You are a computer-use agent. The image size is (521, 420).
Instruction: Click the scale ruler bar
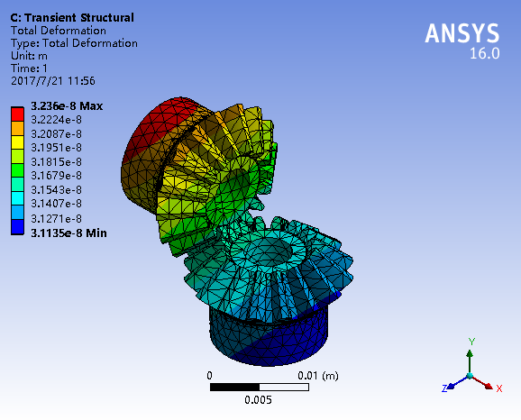[260, 388]
